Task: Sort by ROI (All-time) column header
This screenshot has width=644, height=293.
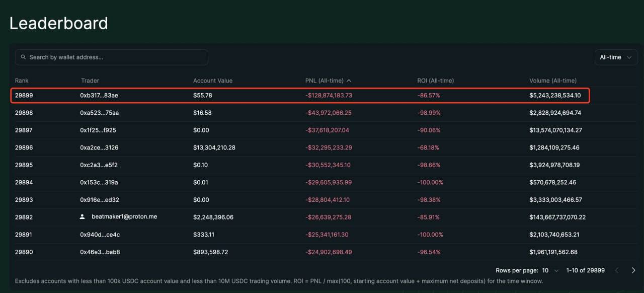Action: click(435, 81)
